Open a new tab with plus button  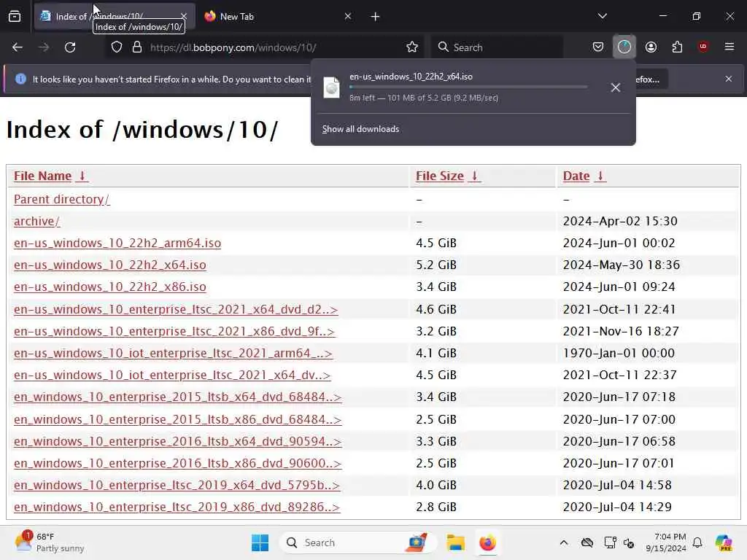tap(376, 17)
